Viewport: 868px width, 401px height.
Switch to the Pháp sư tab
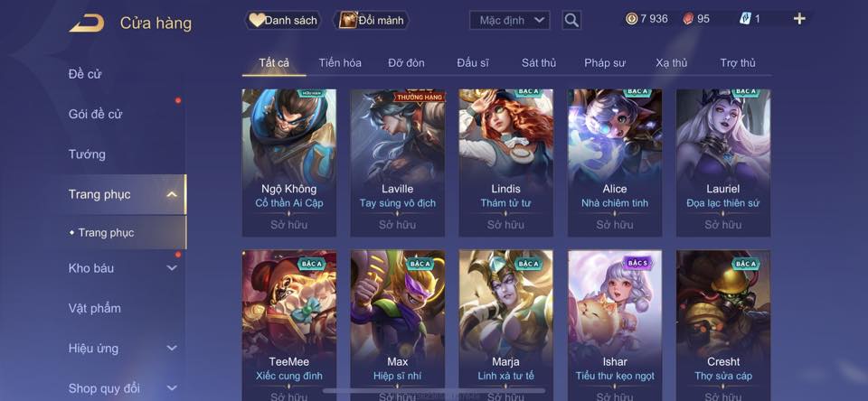click(x=605, y=63)
